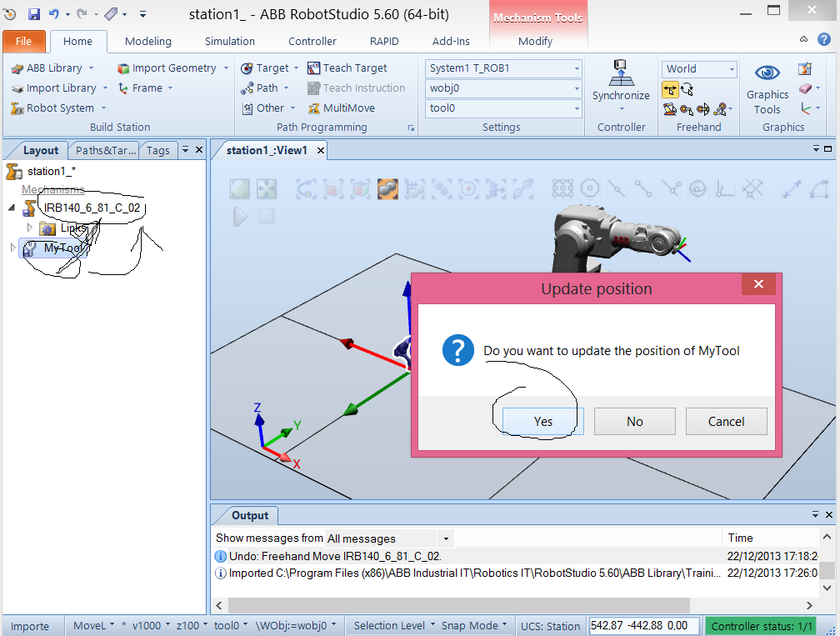Screen dimensions: 840x636
Task: Click the Save icon in quick access toolbar
Action: [x=33, y=14]
